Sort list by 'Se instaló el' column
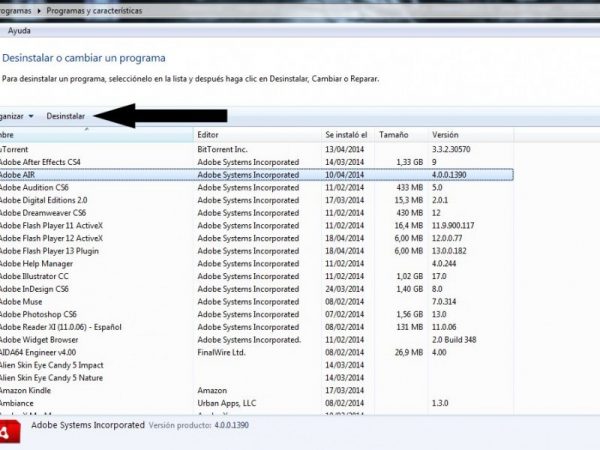The height and width of the screenshot is (450, 600). (x=346, y=135)
